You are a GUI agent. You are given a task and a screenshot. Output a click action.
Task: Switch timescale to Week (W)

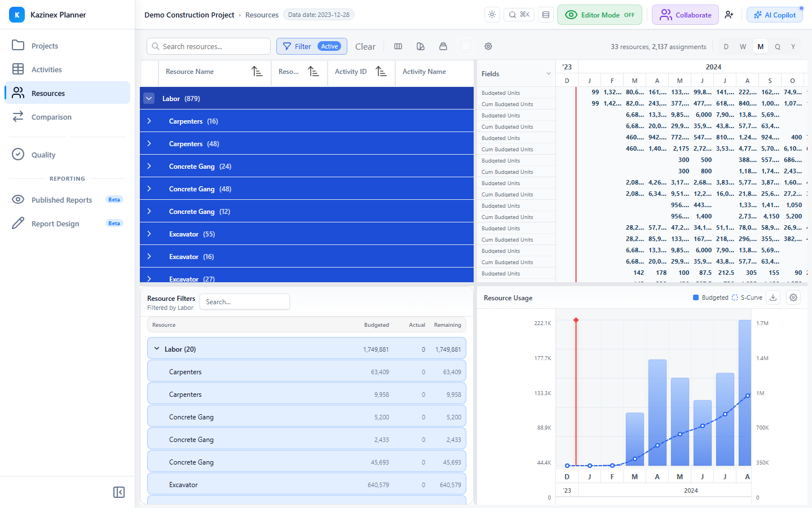[743, 47]
